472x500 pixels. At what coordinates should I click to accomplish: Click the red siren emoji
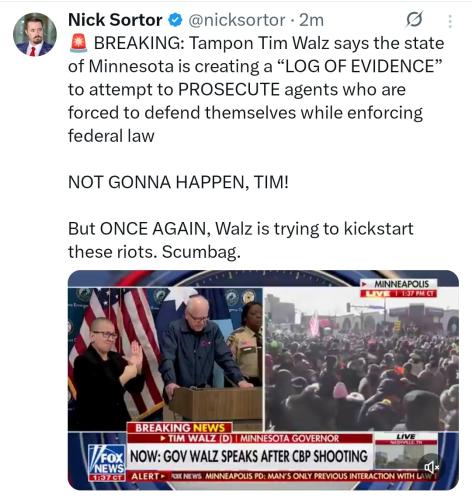click(79, 43)
